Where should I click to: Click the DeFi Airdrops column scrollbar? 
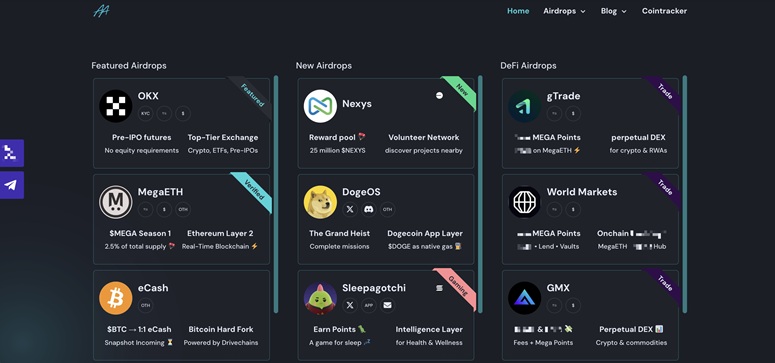point(685,194)
